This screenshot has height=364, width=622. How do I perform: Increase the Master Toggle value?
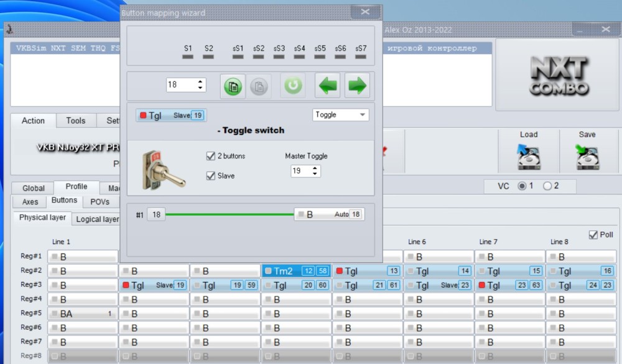pyautogui.click(x=315, y=168)
